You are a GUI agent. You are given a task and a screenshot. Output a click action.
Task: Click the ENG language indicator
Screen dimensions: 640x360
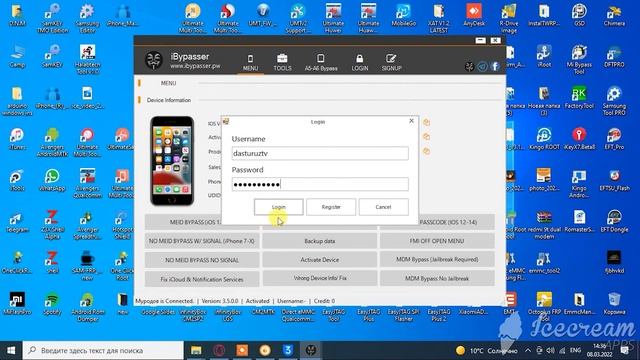point(575,350)
